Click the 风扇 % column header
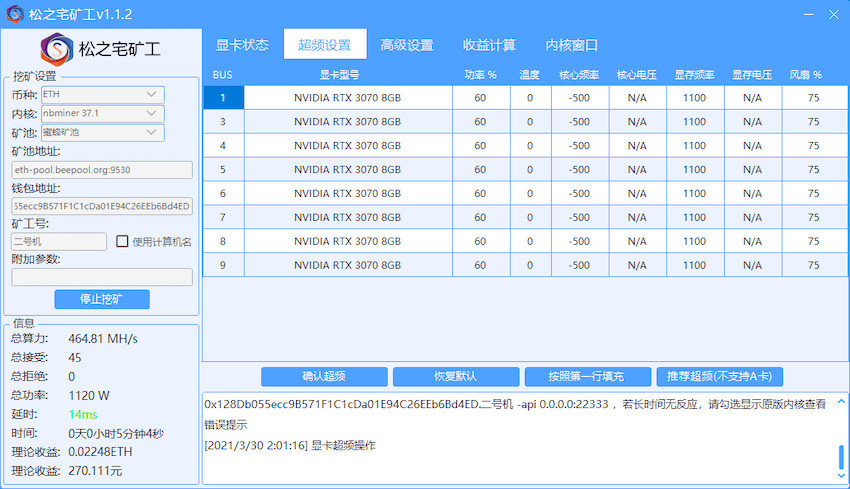Image resolution: width=850 pixels, height=489 pixels. 806,75
